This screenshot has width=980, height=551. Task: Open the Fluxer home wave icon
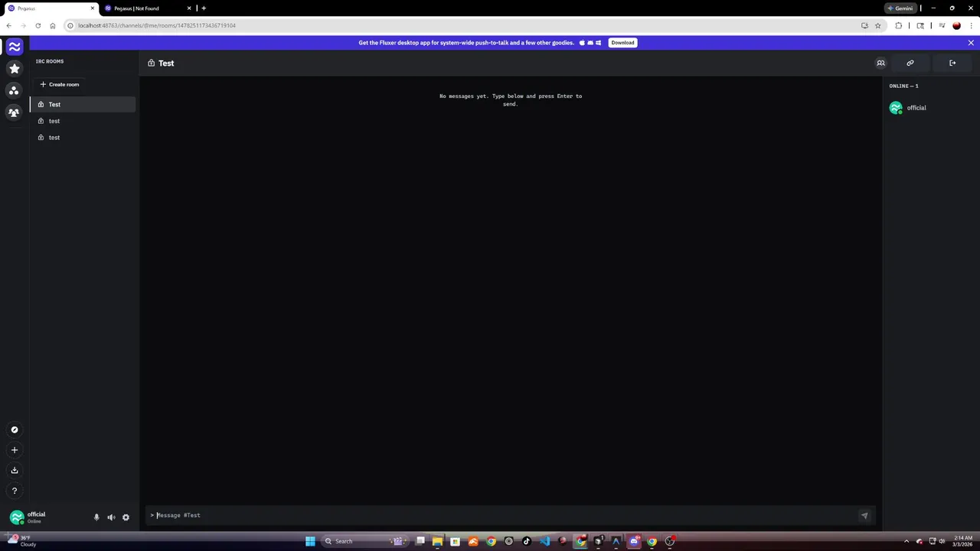(14, 47)
